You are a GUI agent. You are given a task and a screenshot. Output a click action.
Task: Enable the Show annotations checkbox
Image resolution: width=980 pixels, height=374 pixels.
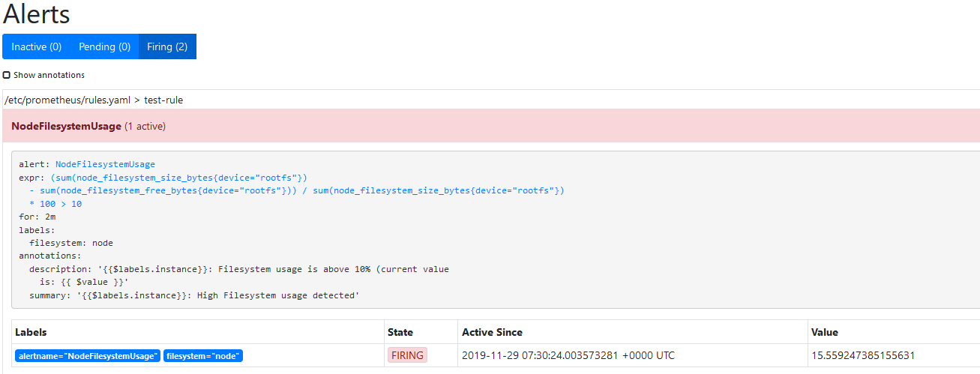tap(7, 75)
